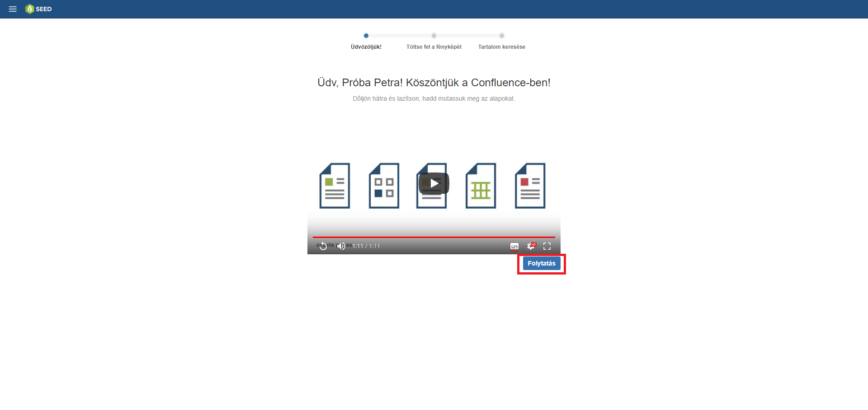Click the document icon with four squares

384,186
